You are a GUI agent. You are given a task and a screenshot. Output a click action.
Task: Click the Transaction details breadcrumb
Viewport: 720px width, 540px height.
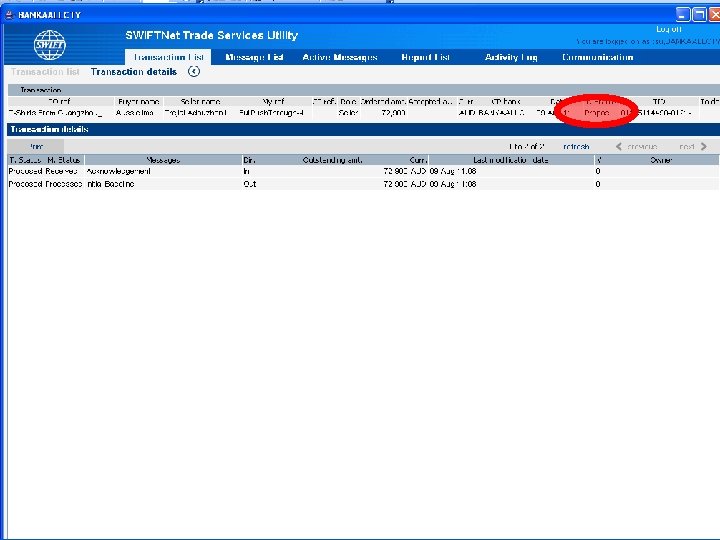click(134, 72)
